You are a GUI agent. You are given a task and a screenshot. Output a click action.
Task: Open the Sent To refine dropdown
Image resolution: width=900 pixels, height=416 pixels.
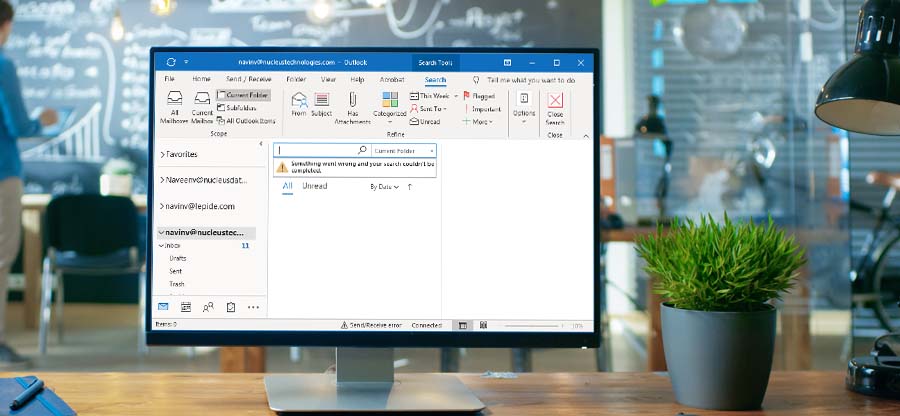pos(429,108)
